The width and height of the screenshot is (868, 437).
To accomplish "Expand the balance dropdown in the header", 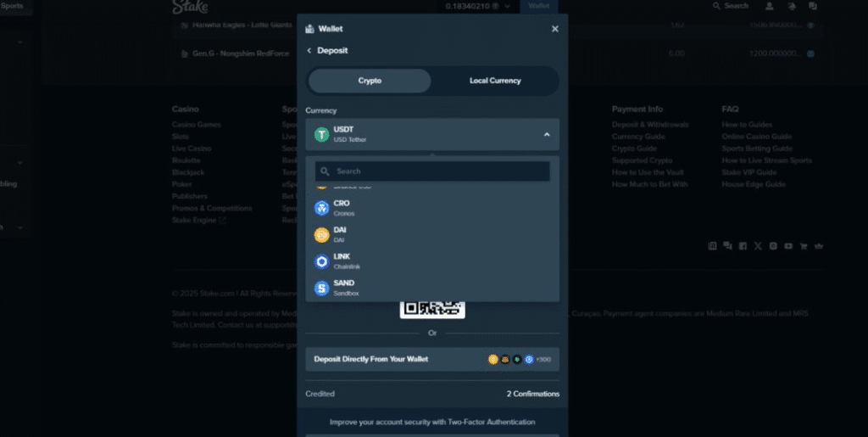I will pos(507,6).
